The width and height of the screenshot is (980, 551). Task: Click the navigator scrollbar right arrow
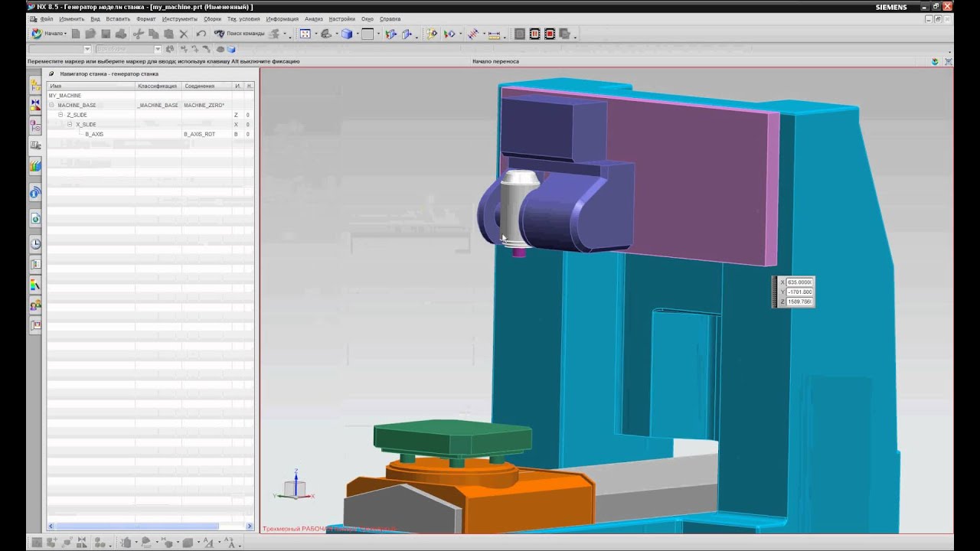pyautogui.click(x=250, y=527)
